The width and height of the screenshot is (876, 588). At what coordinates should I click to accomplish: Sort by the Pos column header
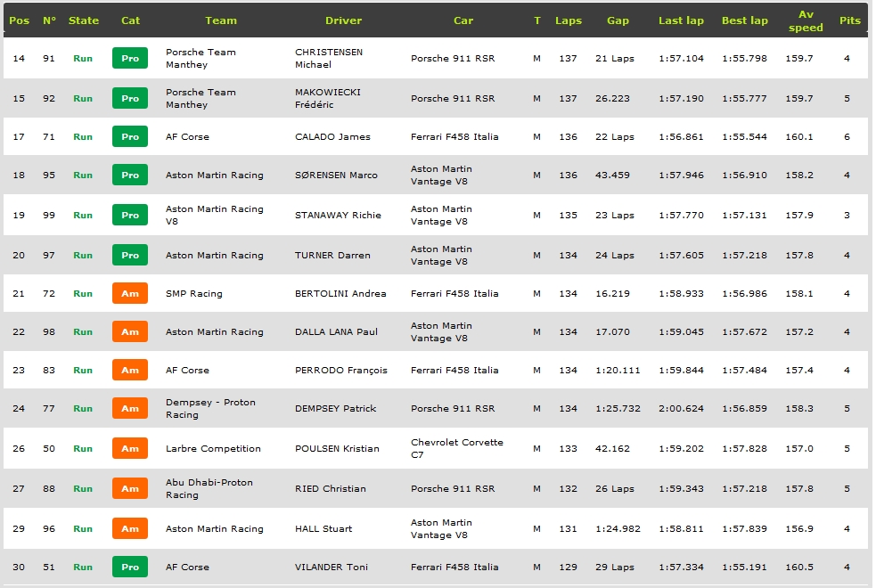(19, 20)
